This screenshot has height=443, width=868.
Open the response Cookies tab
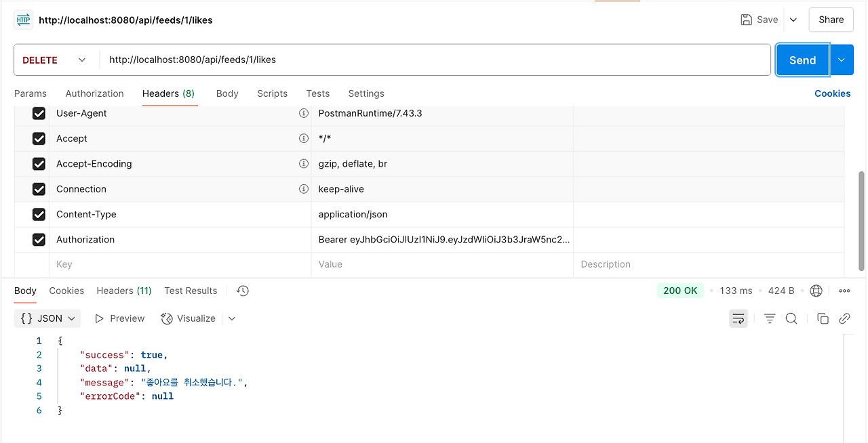click(66, 291)
